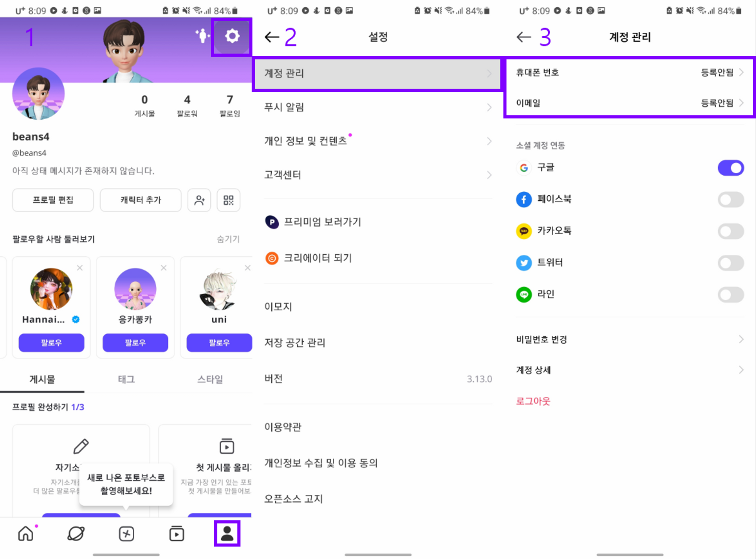The image size is (756, 559).
Task: Tap the add friend person icon
Action: [199, 200]
